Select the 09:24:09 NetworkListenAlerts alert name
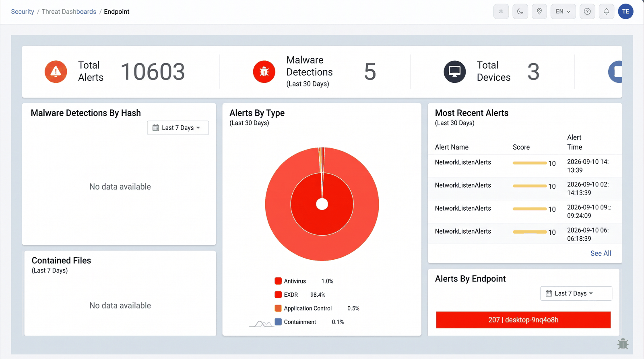Screen dimensions: 644x359 pos(463,208)
